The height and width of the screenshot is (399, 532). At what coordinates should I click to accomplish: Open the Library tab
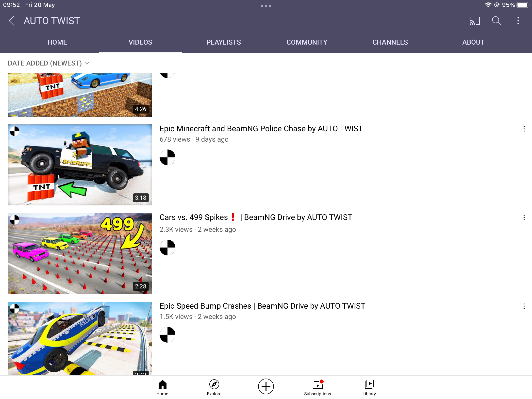(x=369, y=387)
